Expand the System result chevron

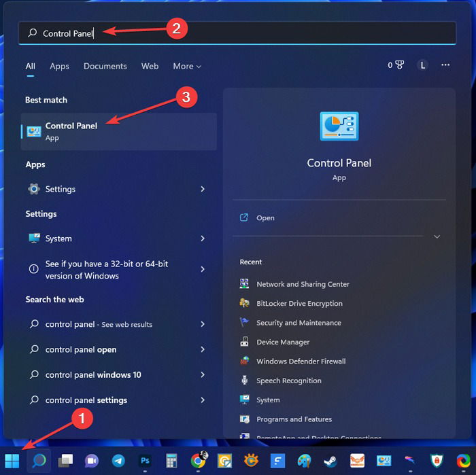coord(203,239)
